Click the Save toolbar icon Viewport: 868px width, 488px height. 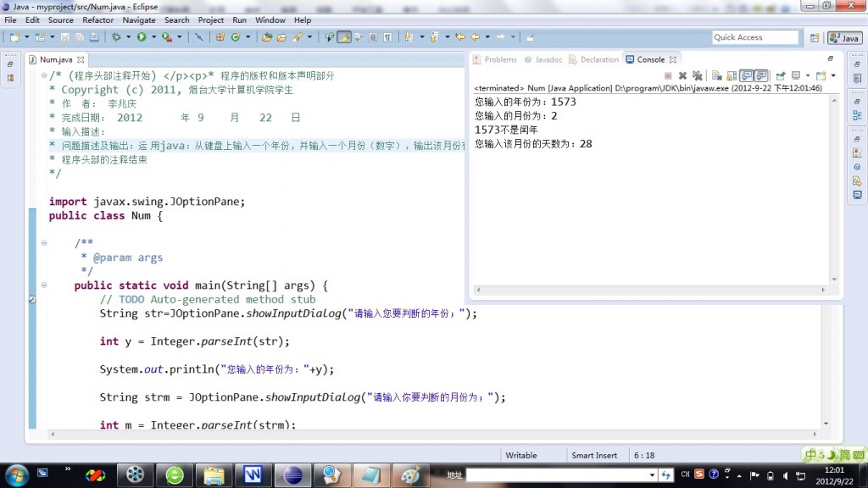(64, 37)
